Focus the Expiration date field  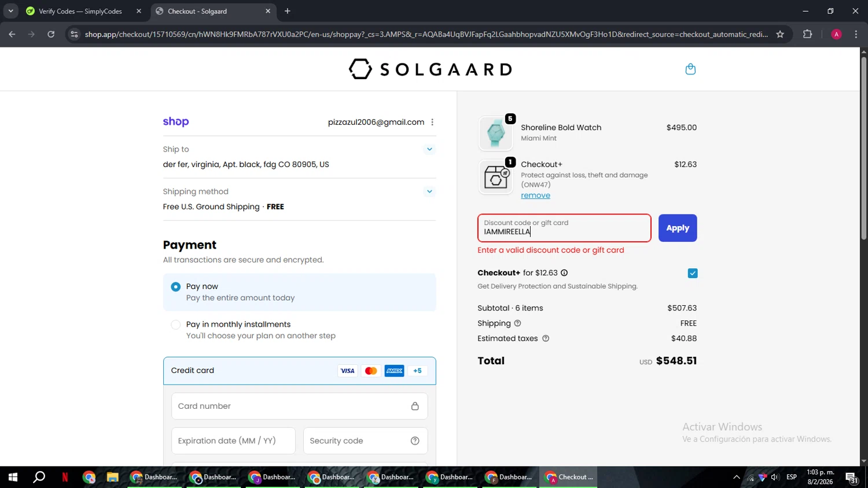click(x=233, y=441)
